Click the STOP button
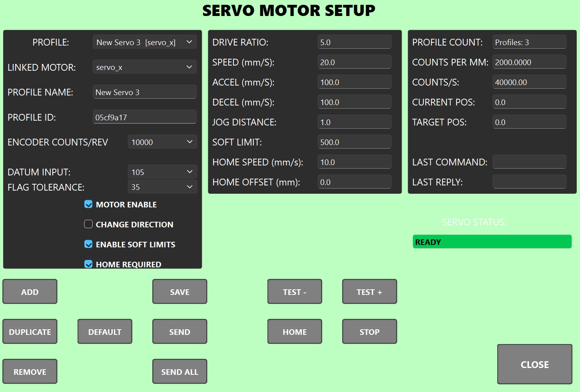This screenshot has height=392, width=580. 369,332
